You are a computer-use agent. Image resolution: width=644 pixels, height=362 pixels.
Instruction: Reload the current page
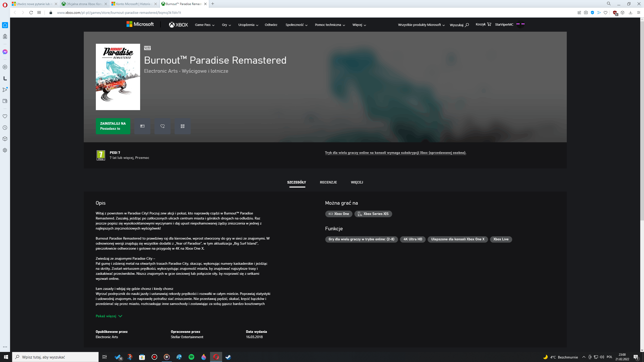click(31, 13)
